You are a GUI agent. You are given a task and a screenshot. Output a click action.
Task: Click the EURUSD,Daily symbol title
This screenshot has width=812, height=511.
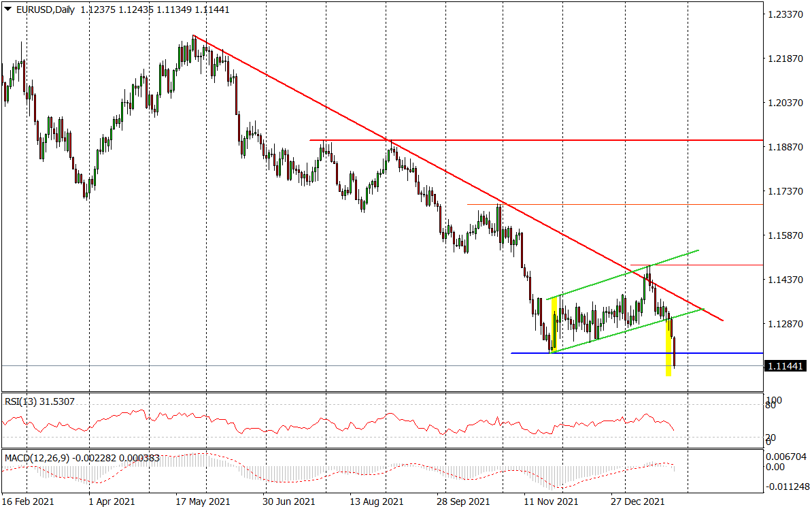pos(45,10)
